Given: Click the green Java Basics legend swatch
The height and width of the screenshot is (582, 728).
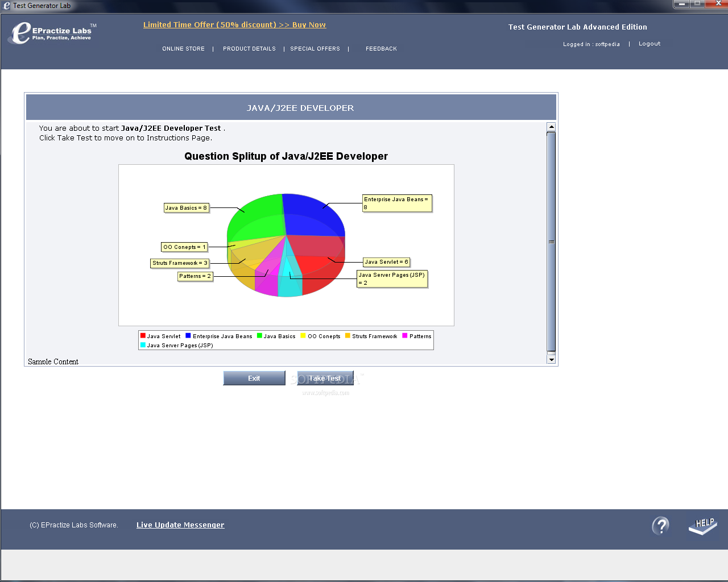Looking at the screenshot, I should tap(259, 336).
